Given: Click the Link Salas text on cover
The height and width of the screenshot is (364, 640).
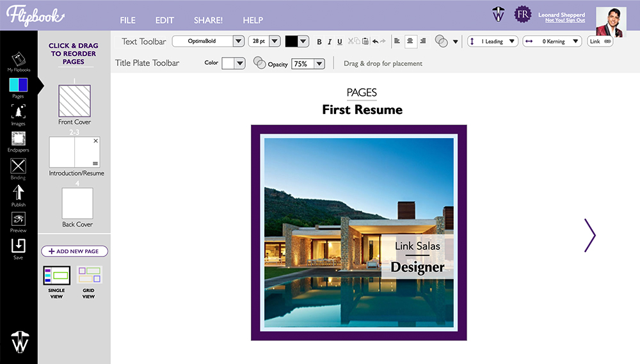Looking at the screenshot, I should (417, 246).
